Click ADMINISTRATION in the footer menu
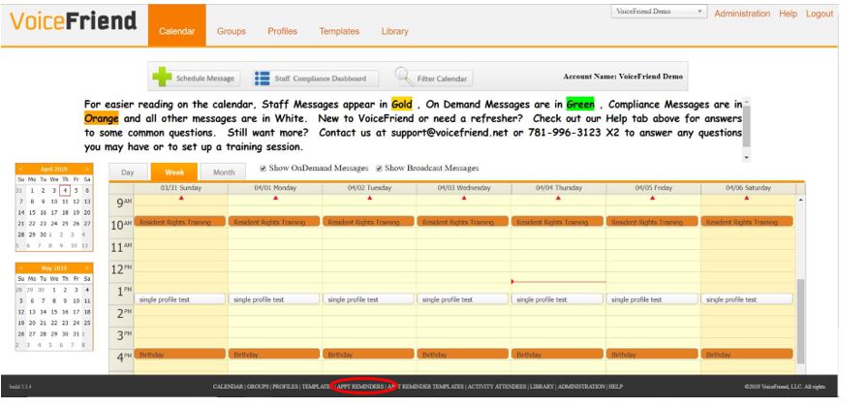868x408 pixels. [581, 387]
